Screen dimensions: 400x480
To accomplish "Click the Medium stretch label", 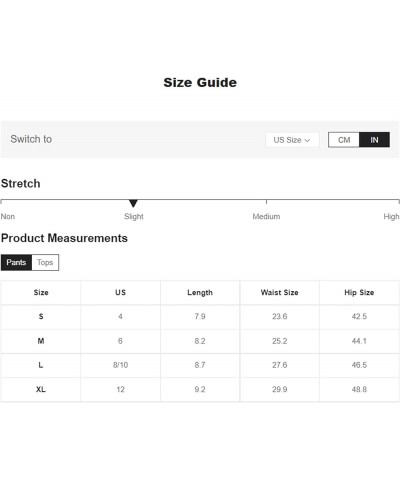I will 266,216.
